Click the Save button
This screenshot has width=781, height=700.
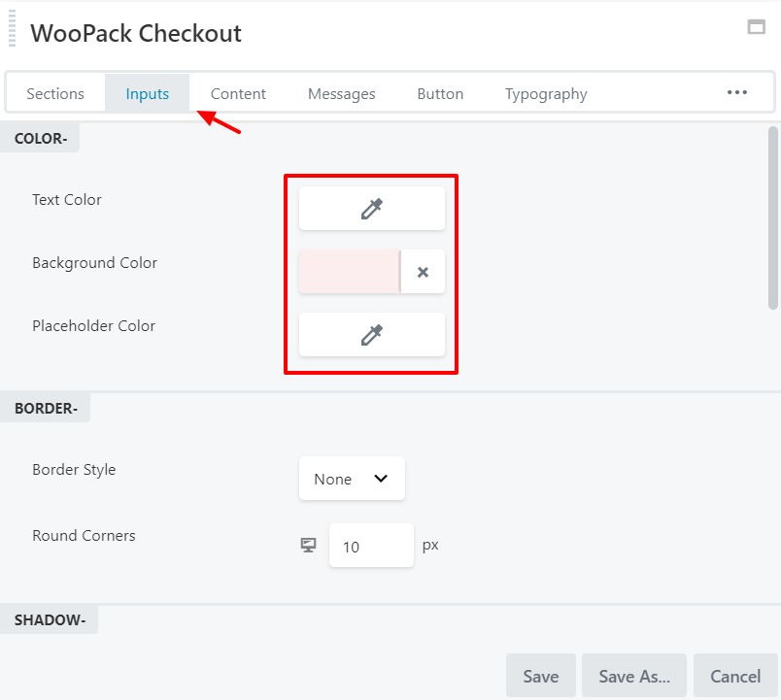[x=541, y=676]
